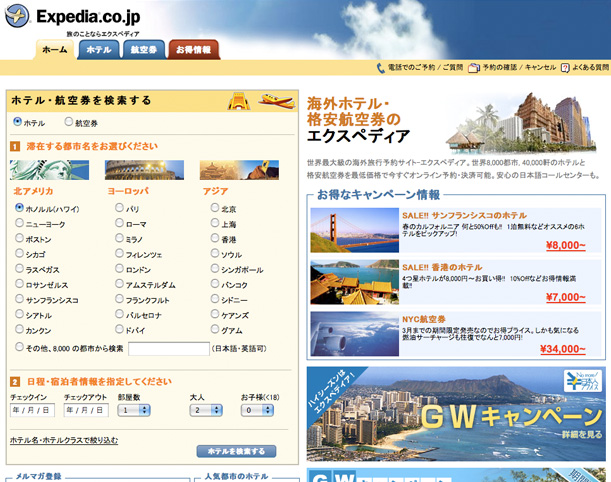
Task: Click the チェックイン date field
Action: [32, 410]
